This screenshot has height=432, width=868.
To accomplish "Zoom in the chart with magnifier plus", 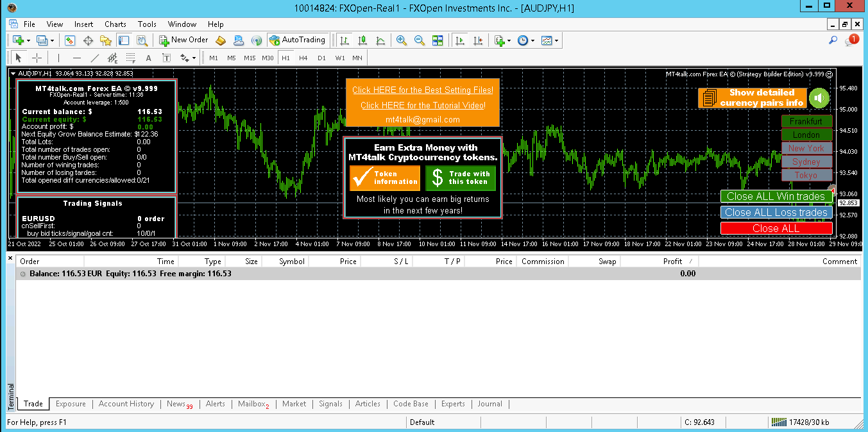I will (402, 40).
